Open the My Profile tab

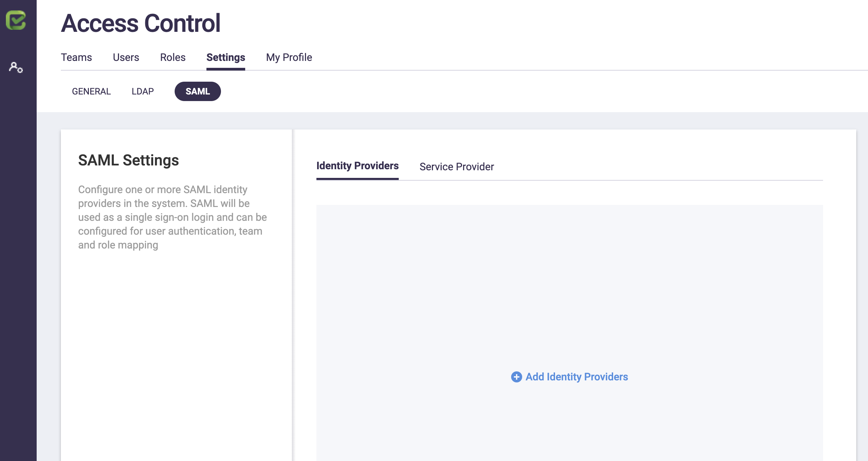tap(289, 57)
